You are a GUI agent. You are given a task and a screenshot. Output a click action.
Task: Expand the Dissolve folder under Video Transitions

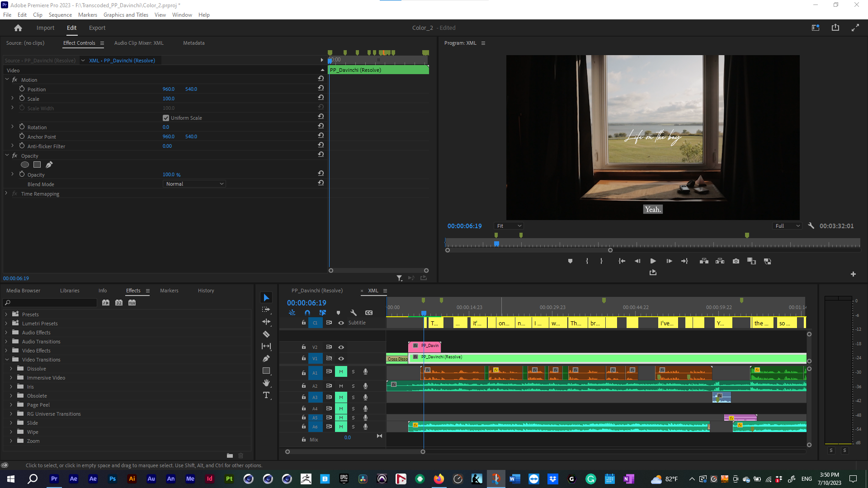point(12,368)
